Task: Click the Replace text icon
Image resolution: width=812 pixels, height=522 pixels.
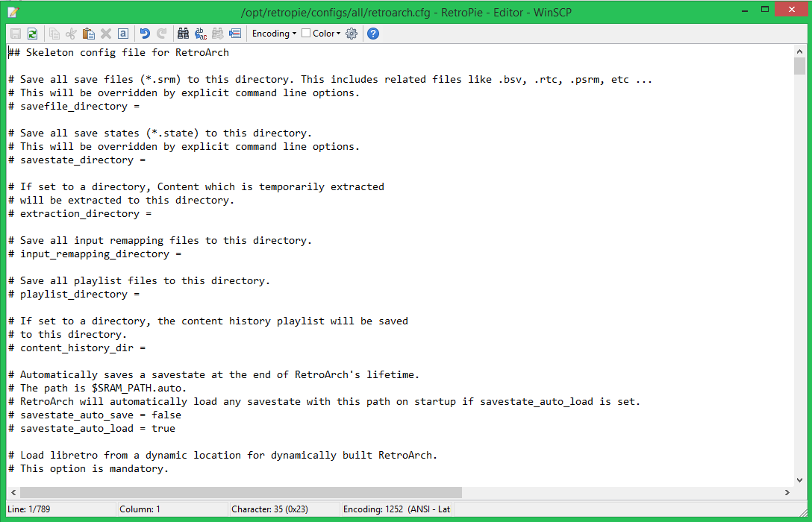Action: coord(199,34)
